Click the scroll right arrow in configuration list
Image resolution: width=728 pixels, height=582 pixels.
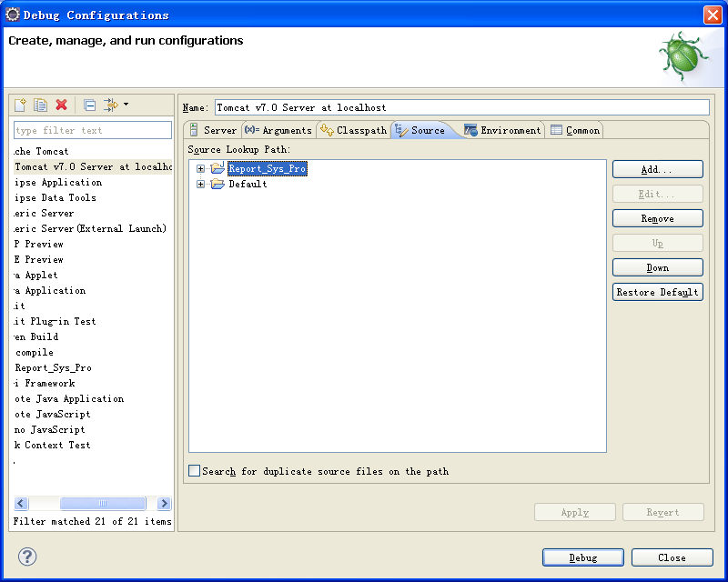(x=164, y=504)
